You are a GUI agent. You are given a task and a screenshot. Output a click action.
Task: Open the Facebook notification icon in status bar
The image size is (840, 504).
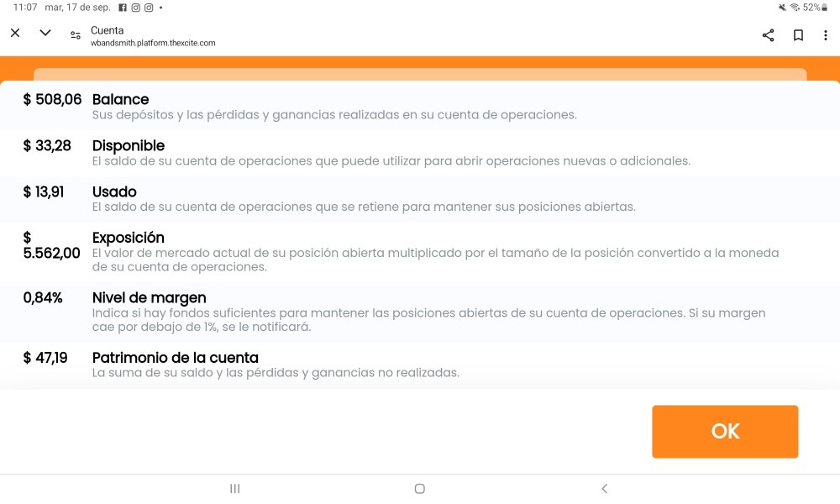click(123, 8)
